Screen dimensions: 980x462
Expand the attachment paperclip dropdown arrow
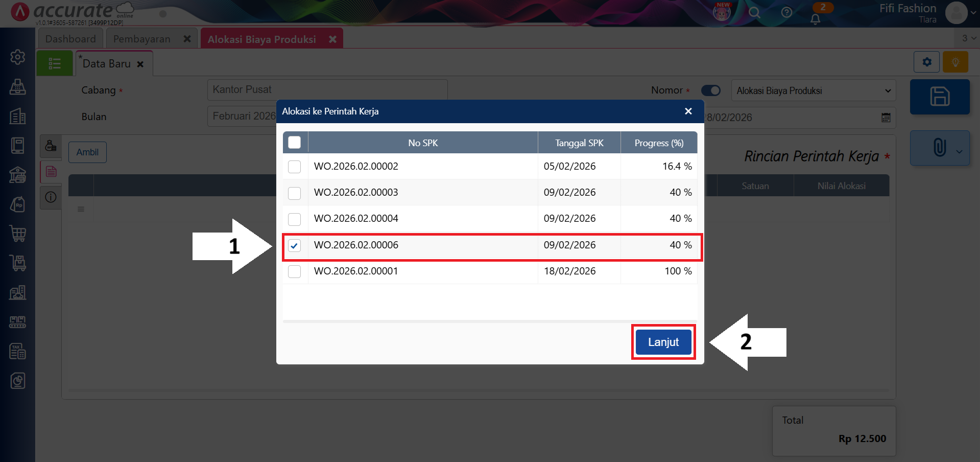(x=959, y=151)
